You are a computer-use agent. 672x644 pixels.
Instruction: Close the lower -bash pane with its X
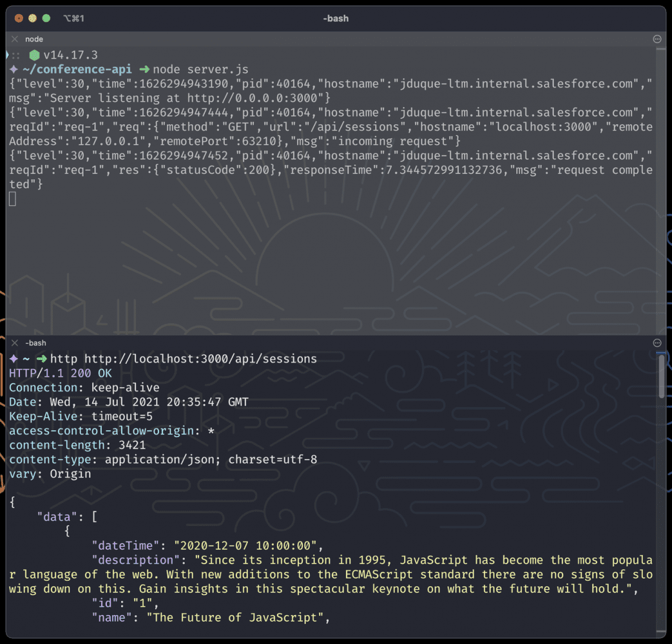click(x=15, y=343)
